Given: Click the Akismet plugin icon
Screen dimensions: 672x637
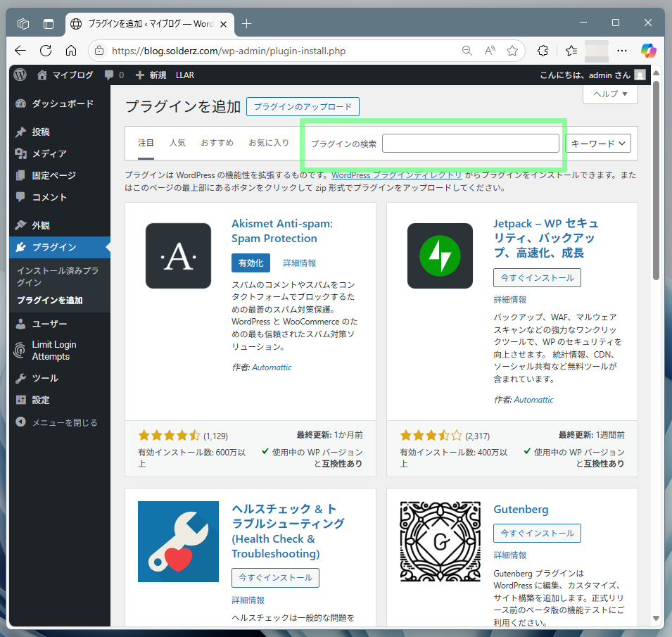Looking at the screenshot, I should coord(178,256).
